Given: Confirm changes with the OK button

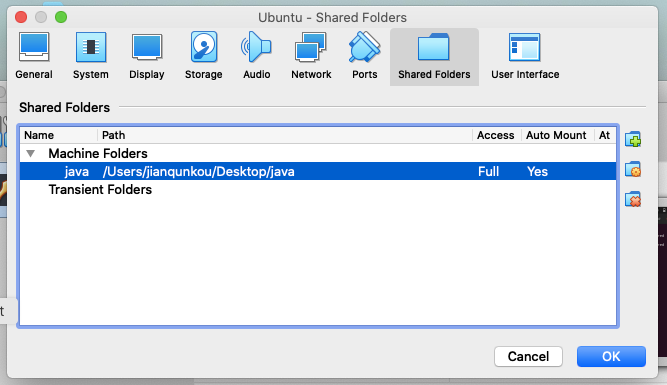Looking at the screenshot, I should click(611, 356).
